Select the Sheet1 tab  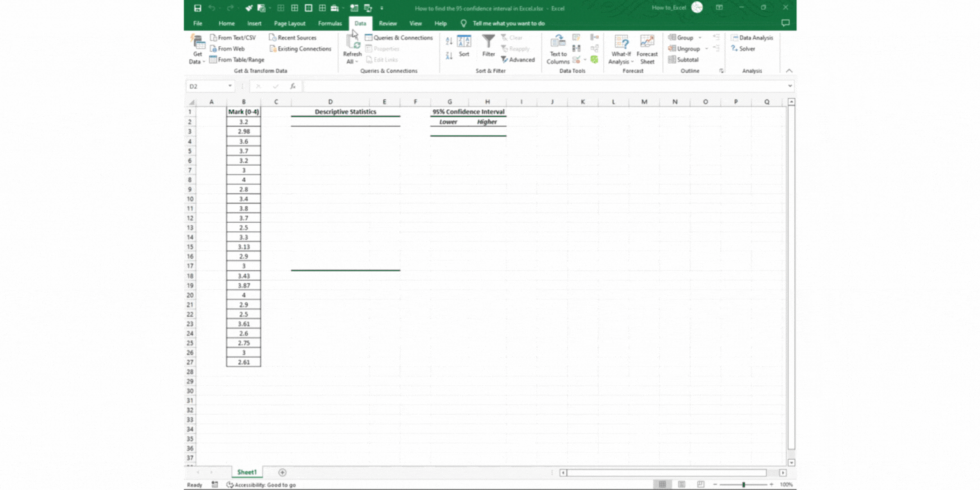coord(246,472)
